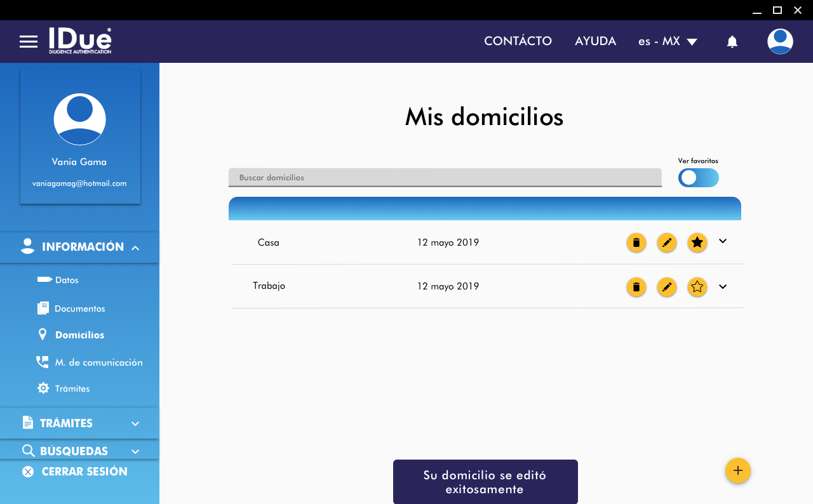Toggle the Ver favoritos switch
Viewport: 813px width, 504px height.
(698, 178)
